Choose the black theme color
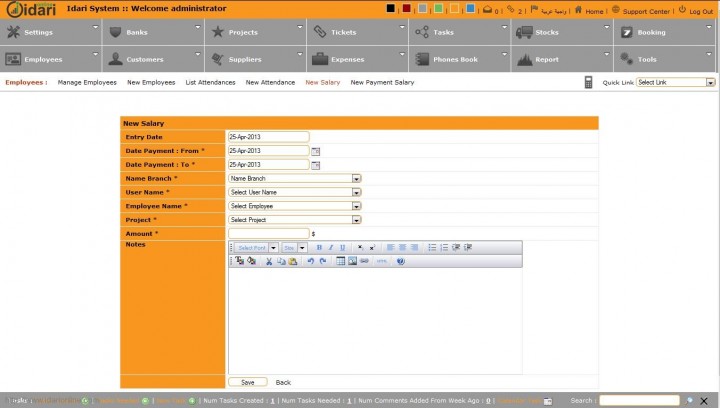This screenshot has height=408, width=720. (390, 8)
